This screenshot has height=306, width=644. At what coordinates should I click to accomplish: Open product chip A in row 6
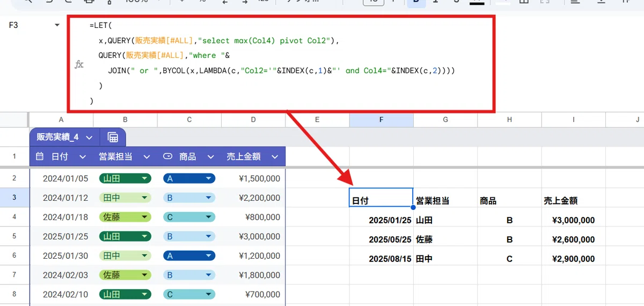[x=189, y=256]
